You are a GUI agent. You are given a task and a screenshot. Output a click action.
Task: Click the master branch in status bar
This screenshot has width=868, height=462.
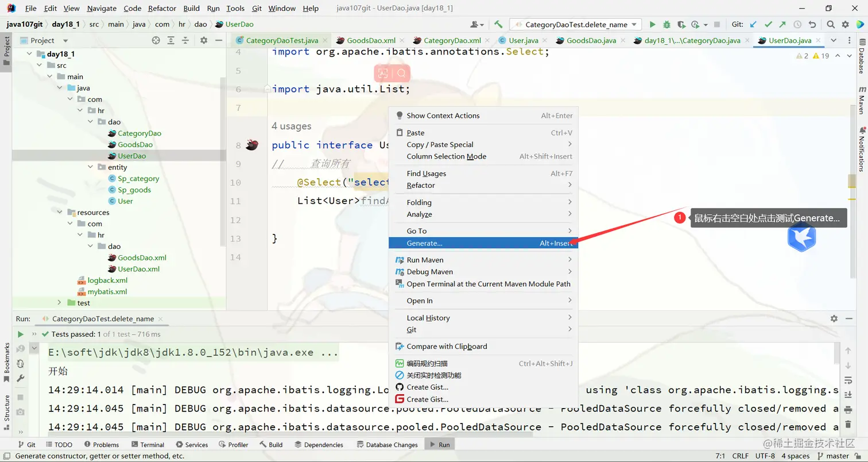(832, 456)
